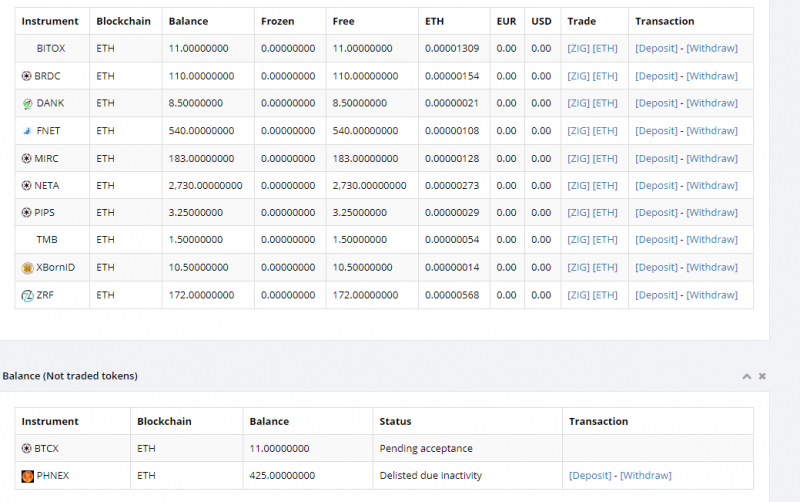Viewport: 800px width, 502px height.
Task: Select the ZRF ETH value 0.00000568
Action: [x=452, y=295]
